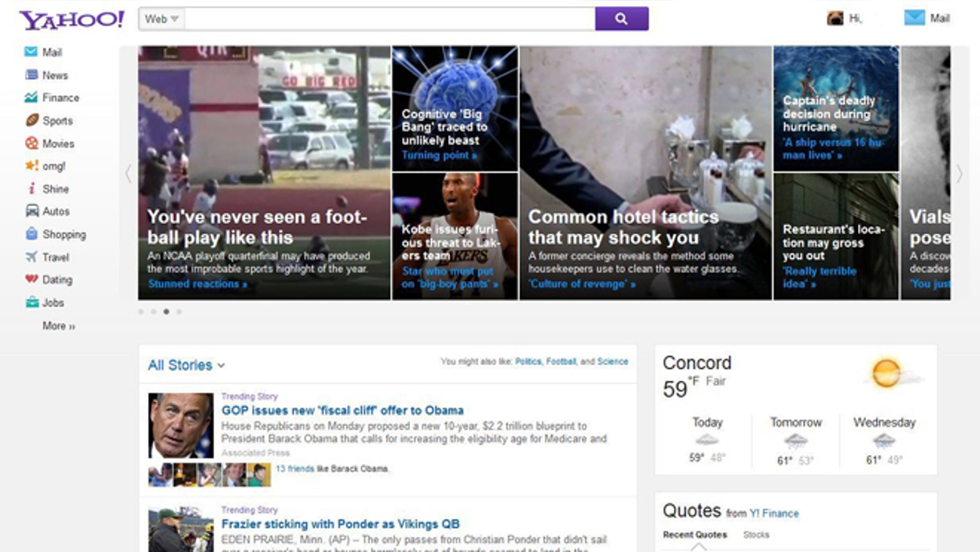Open "Star who must put on 'big-boy pants'" link
The image size is (980, 552).
(450, 278)
